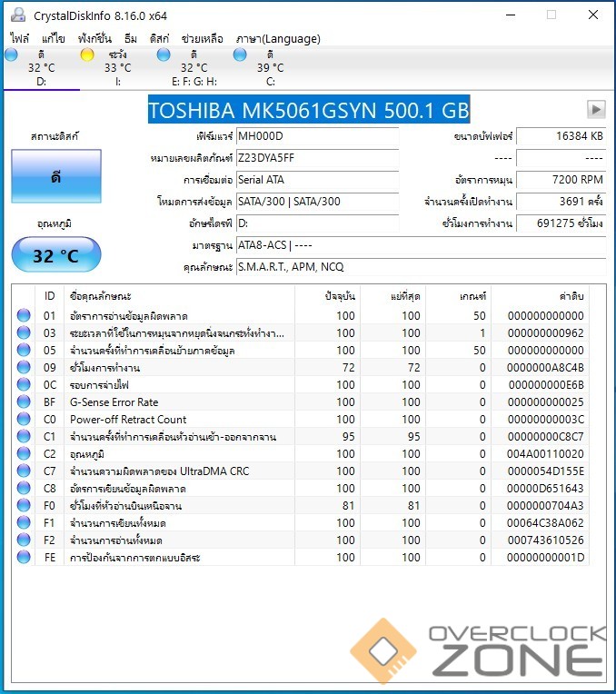Screen dimensions: 616x694
Task: Go to next disk with the arrow button
Action: [596, 109]
